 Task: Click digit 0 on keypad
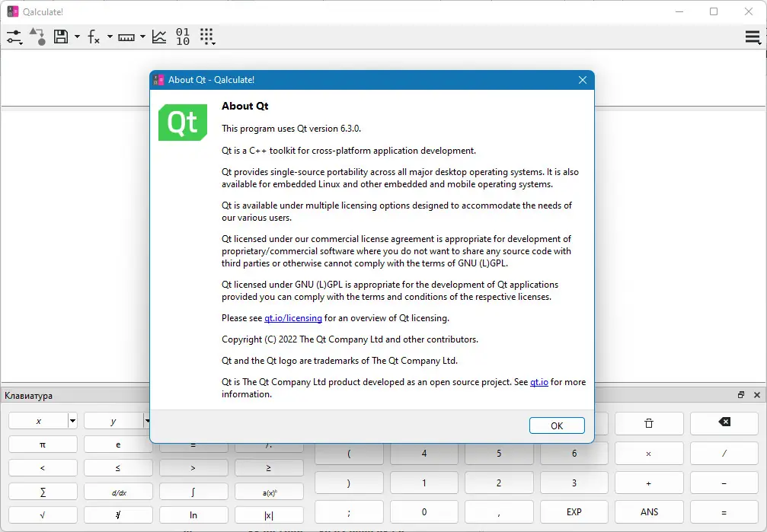(423, 512)
